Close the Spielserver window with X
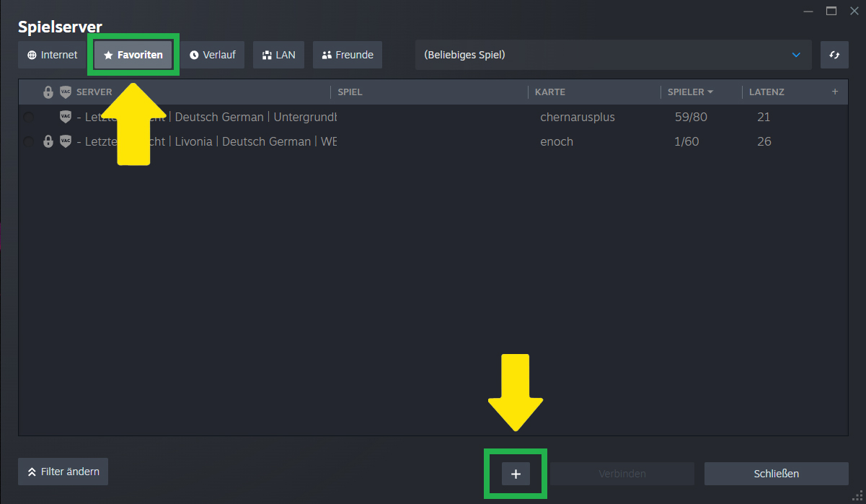866x504 pixels. coord(854,11)
